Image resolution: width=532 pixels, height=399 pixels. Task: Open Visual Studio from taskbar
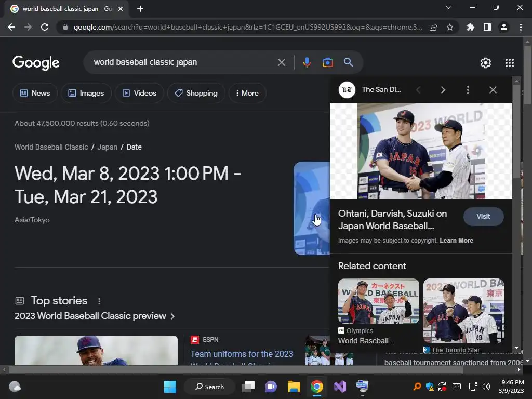click(340, 387)
